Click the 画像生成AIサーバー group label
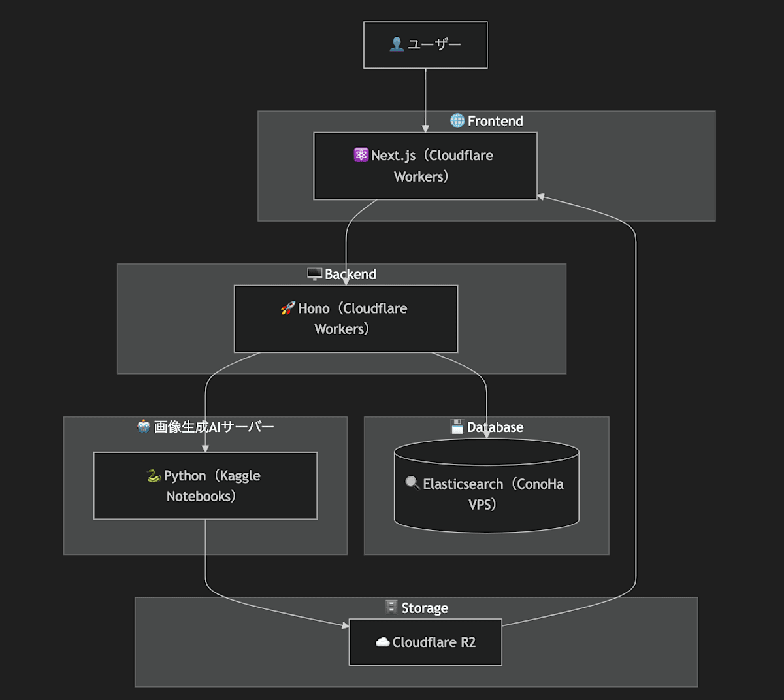Screen dimensions: 784x700 pos(214,427)
